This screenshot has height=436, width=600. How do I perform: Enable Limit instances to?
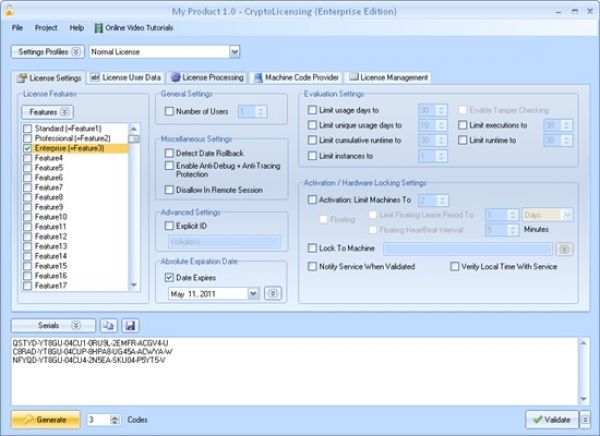[312, 156]
